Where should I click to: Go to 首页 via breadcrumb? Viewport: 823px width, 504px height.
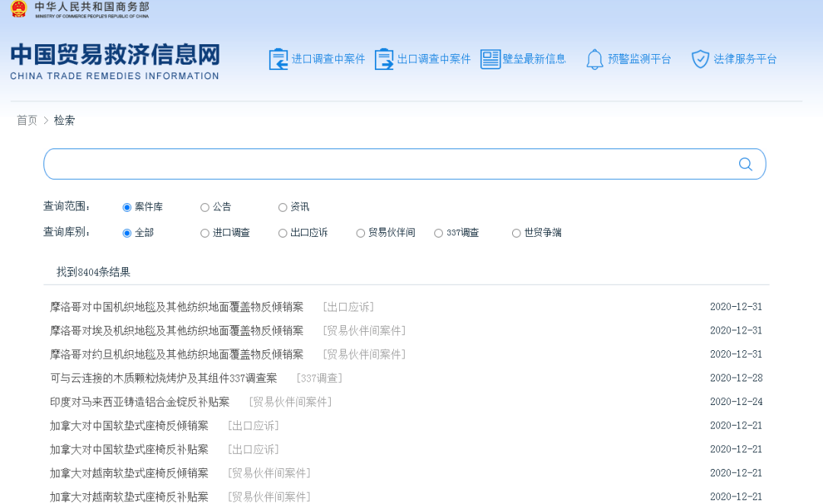pyautogui.click(x=26, y=120)
